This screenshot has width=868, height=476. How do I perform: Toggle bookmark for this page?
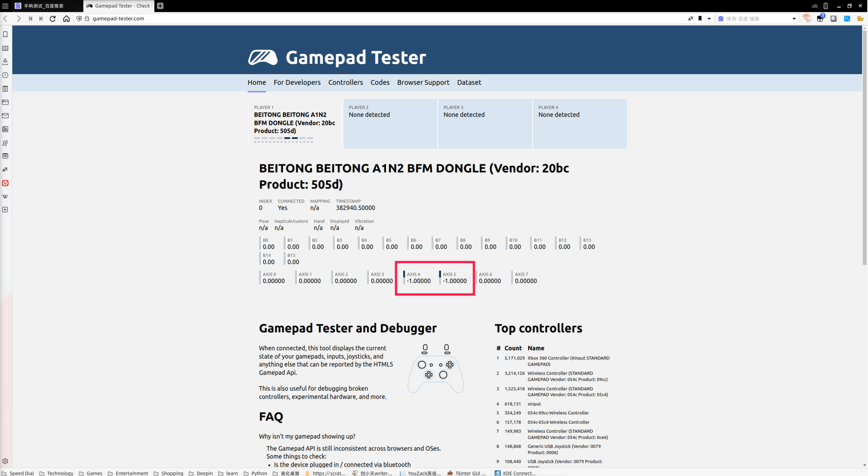pyautogui.click(x=700, y=19)
